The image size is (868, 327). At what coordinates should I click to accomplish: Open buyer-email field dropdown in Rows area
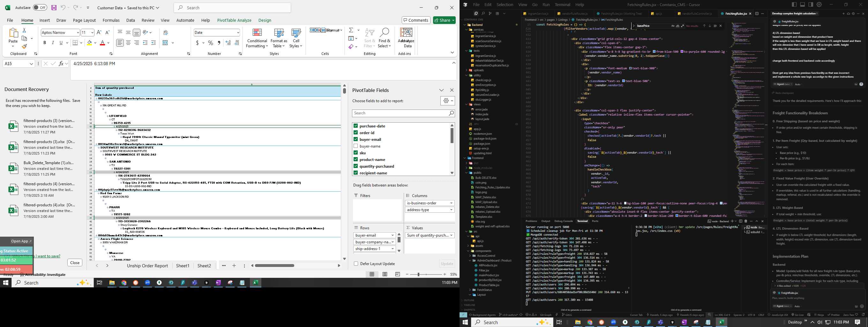pos(393,235)
